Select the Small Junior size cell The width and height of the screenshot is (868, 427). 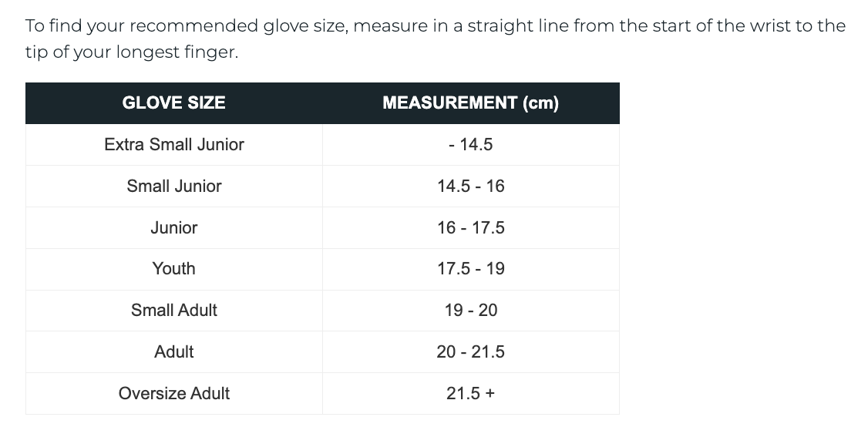174,187
